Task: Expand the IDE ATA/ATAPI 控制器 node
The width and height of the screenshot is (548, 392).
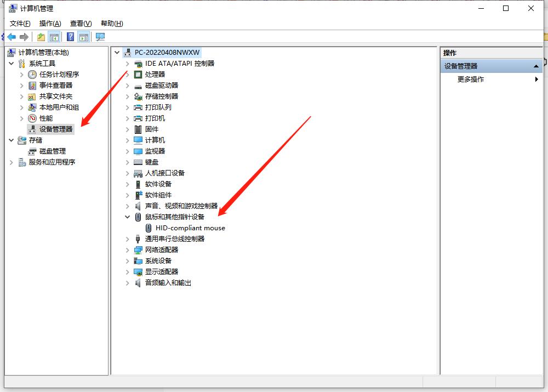Action: [x=128, y=64]
